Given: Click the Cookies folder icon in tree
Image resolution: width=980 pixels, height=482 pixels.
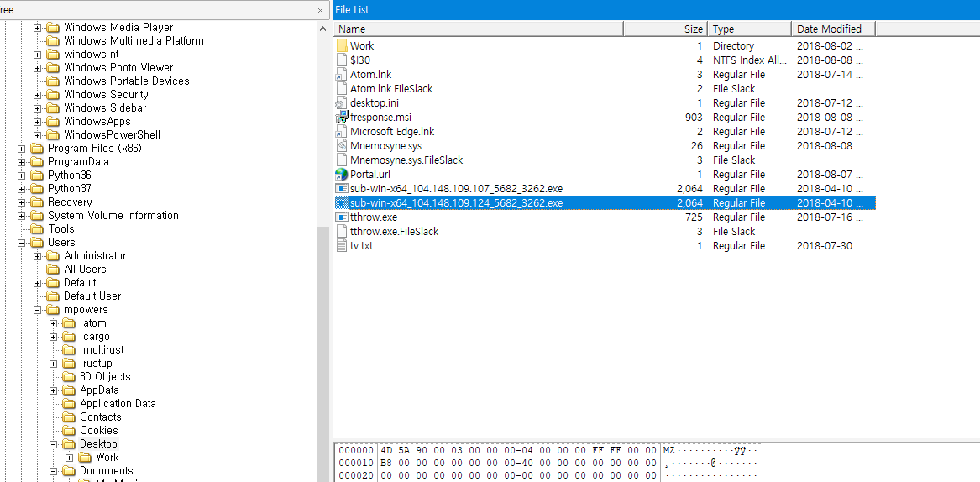Looking at the screenshot, I should pos(70,430).
